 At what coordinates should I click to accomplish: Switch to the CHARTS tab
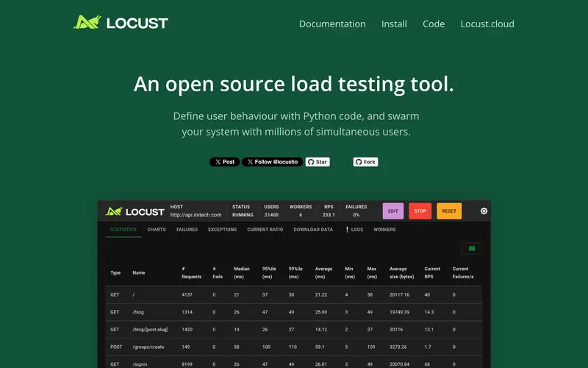pos(157,230)
